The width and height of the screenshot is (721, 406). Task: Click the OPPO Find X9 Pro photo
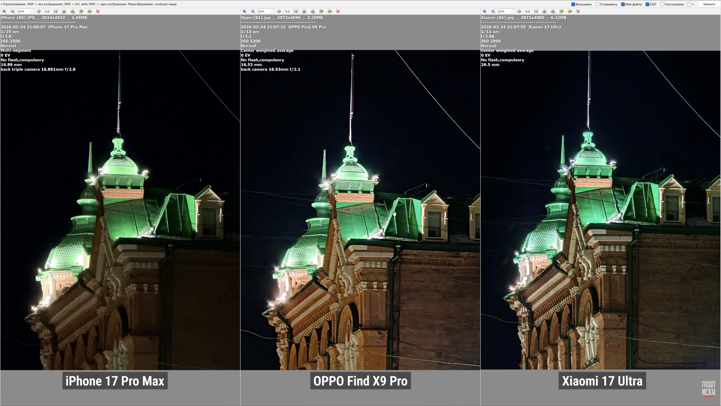(360, 210)
